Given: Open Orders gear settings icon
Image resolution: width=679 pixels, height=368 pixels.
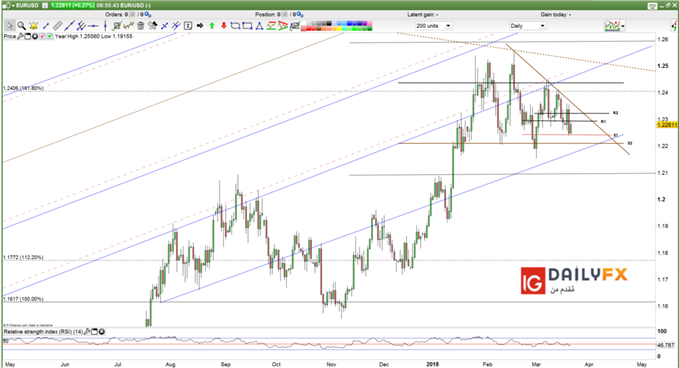Looking at the screenshot, I should pyautogui.click(x=148, y=15).
